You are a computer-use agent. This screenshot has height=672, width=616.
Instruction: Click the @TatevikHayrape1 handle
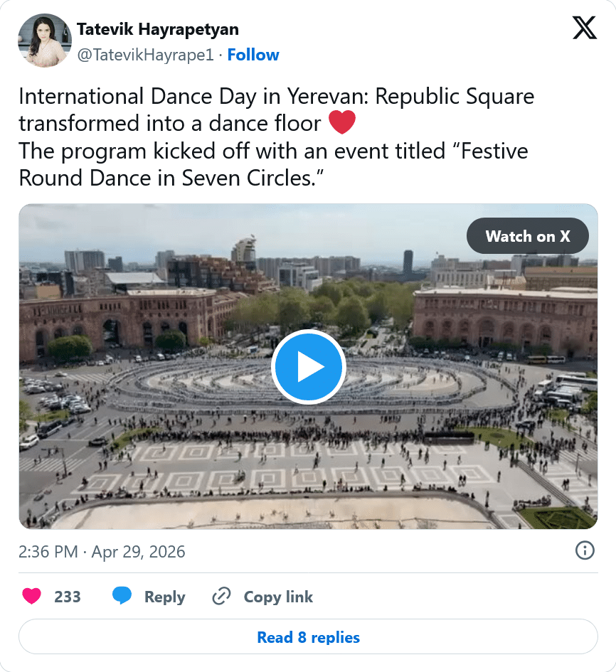(145, 55)
